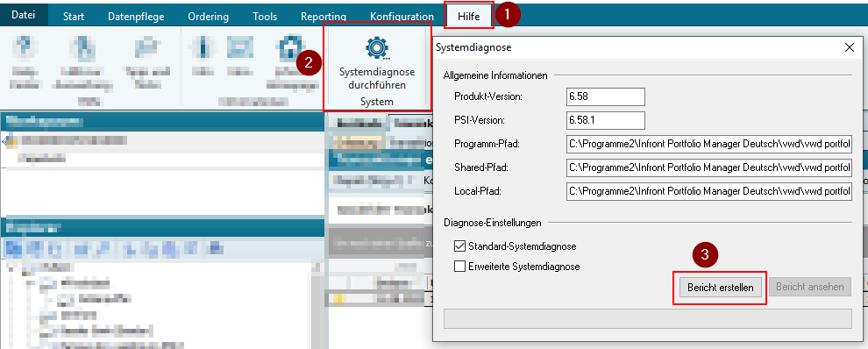
Task: Open the Hilfe ribbon tab
Action: [x=468, y=17]
